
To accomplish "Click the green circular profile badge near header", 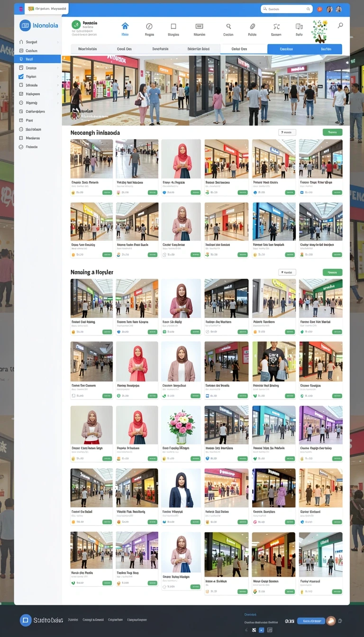I will point(76,25).
